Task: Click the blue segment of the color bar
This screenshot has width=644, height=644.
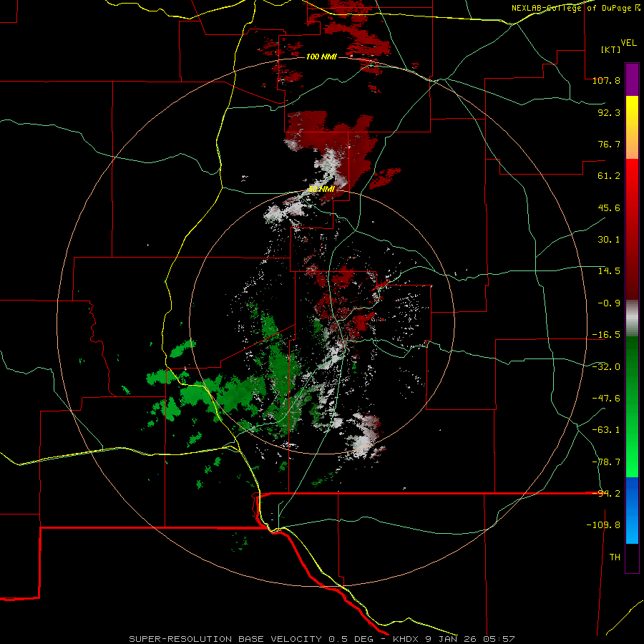Action: 632,510
